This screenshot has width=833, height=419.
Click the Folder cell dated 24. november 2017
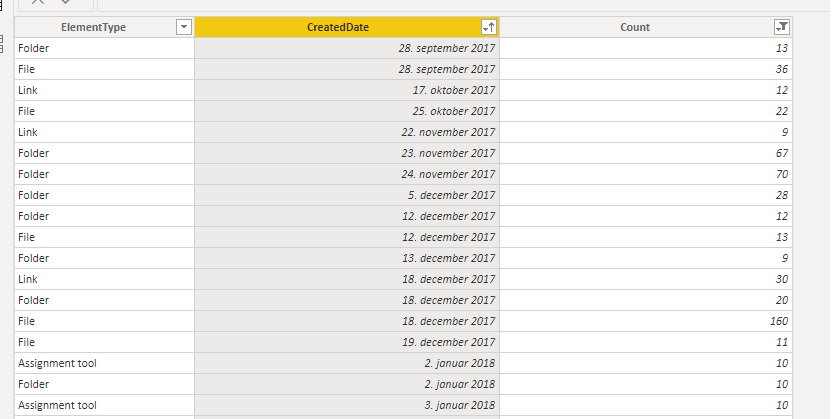point(105,174)
